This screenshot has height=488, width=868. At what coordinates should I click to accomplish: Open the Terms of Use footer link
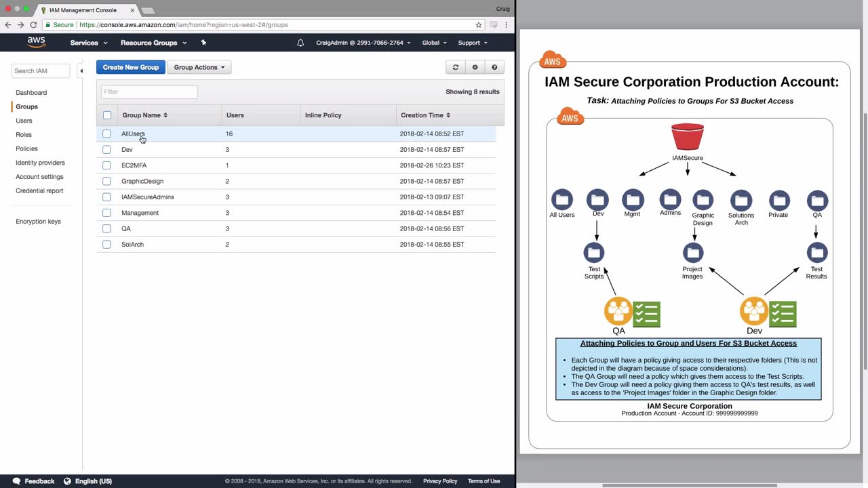coord(484,481)
